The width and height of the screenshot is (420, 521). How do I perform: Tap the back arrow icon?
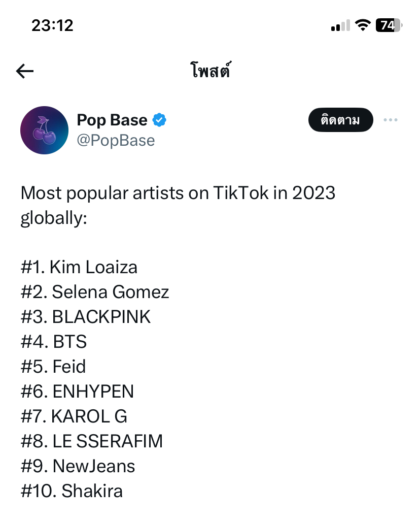point(25,71)
